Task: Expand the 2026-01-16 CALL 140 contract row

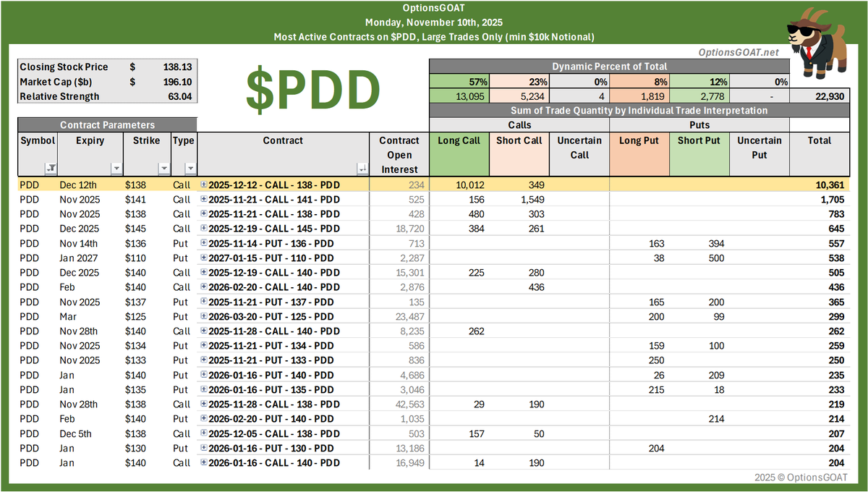Action: [x=204, y=463]
